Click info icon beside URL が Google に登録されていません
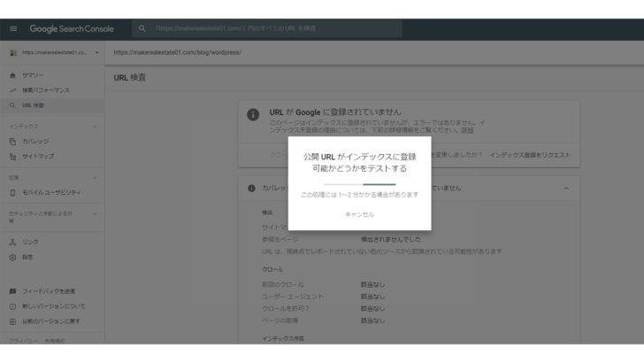The height and width of the screenshot is (363, 644). point(253,114)
